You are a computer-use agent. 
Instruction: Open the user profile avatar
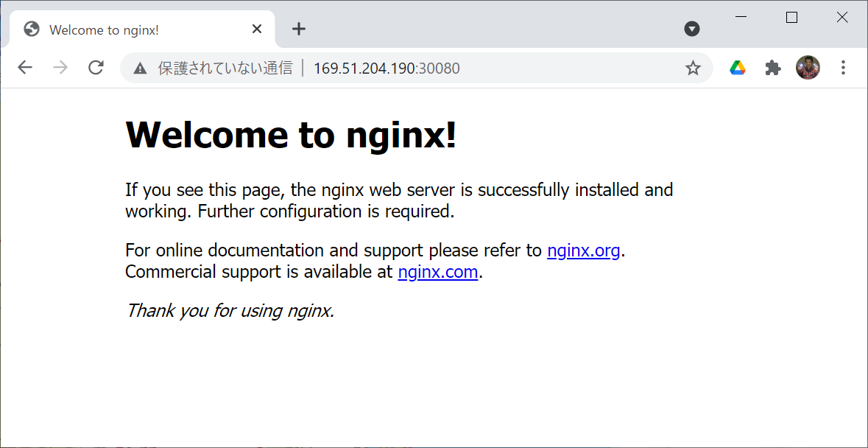808,68
